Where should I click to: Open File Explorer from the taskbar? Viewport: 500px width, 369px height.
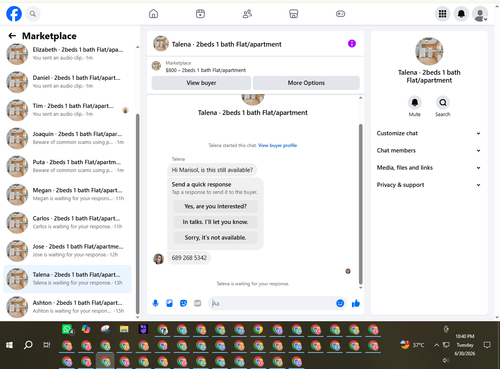pyautogui.click(x=124, y=330)
